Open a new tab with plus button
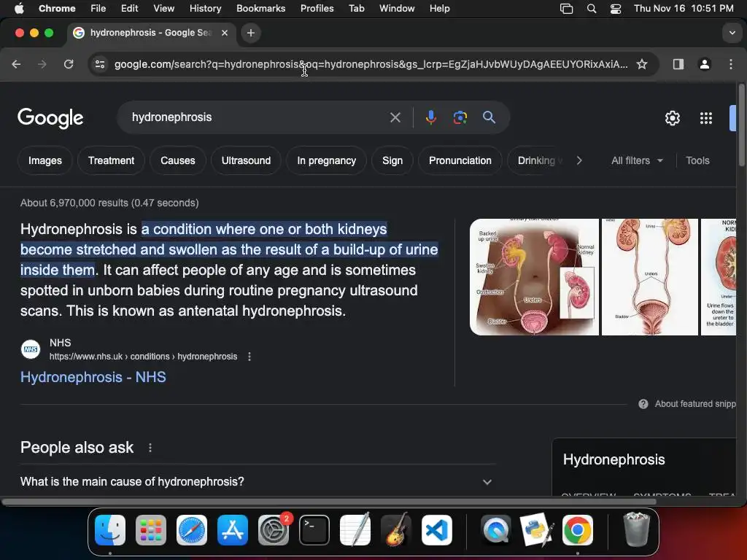 251,33
